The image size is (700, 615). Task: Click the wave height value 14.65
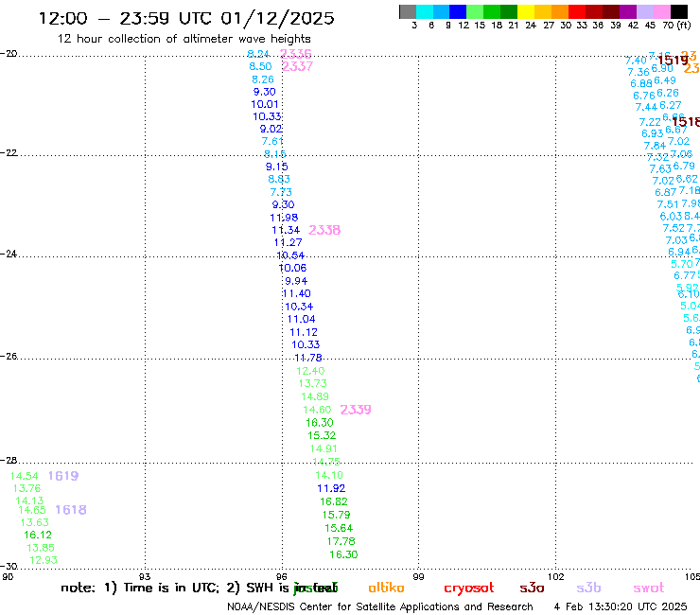(x=32, y=510)
